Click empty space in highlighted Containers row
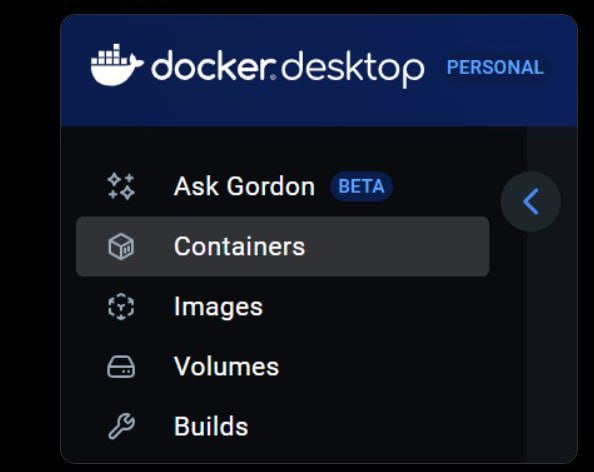 click(x=398, y=247)
